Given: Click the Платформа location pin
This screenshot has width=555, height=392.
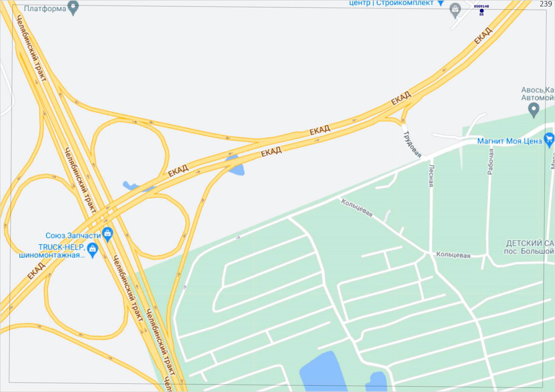Looking at the screenshot, I should pyautogui.click(x=73, y=8).
